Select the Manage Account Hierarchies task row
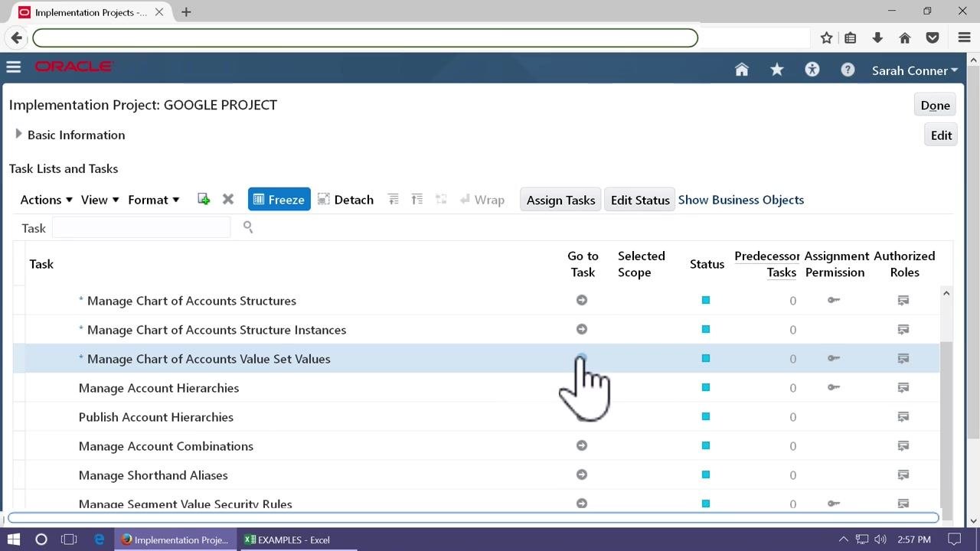 (476, 387)
